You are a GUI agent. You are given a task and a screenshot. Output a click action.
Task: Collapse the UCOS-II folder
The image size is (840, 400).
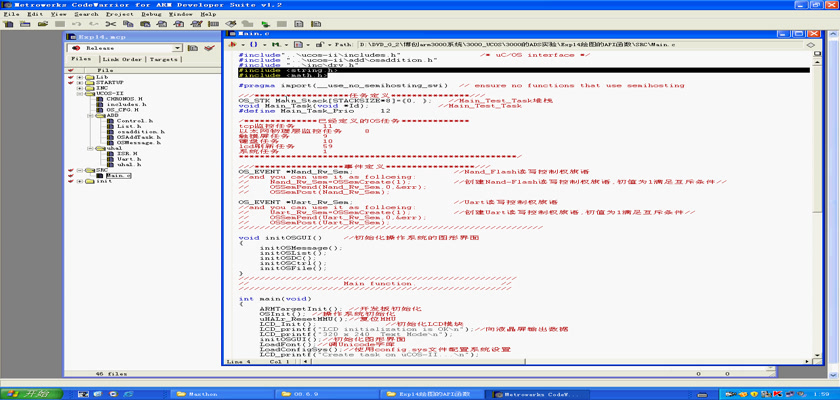point(79,94)
